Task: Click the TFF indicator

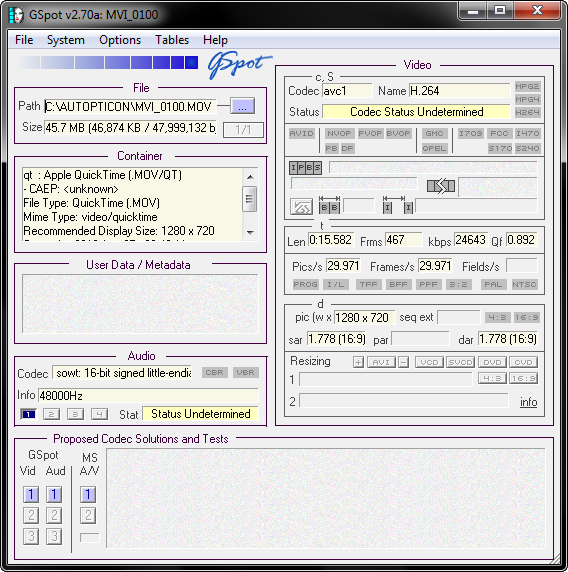Action: tap(369, 284)
